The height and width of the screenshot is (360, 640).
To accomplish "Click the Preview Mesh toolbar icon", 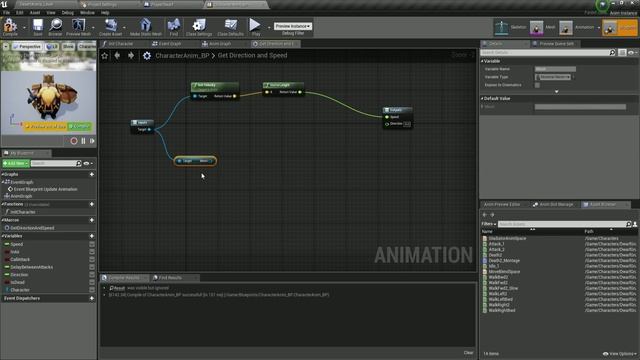I will pos(78,26).
